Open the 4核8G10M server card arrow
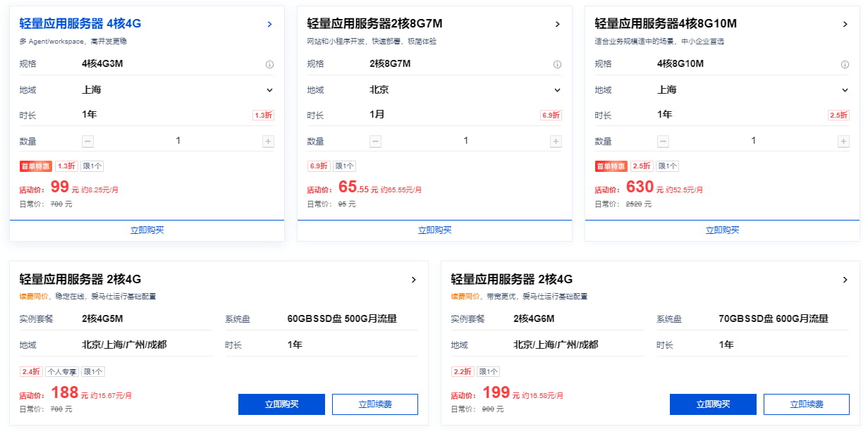Image resolution: width=868 pixels, height=434 pixels. [845, 24]
